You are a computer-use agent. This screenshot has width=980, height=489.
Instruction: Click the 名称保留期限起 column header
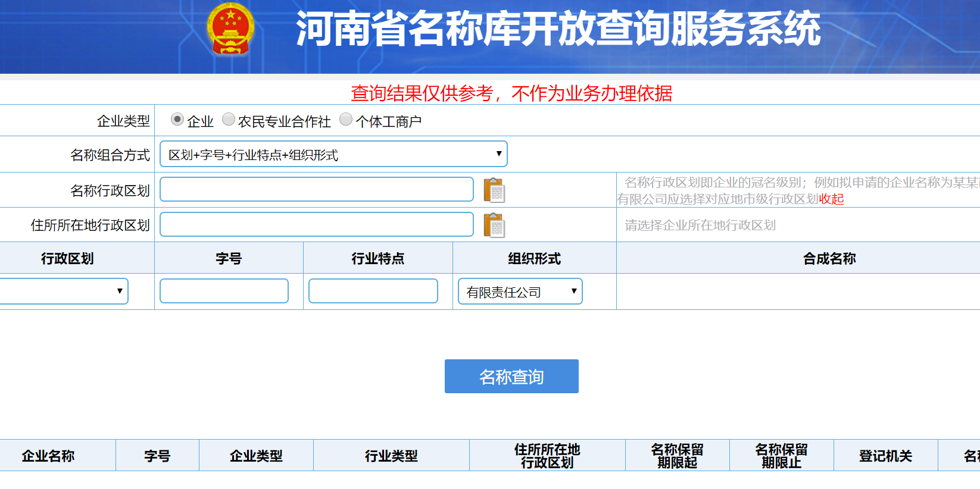tap(677, 456)
